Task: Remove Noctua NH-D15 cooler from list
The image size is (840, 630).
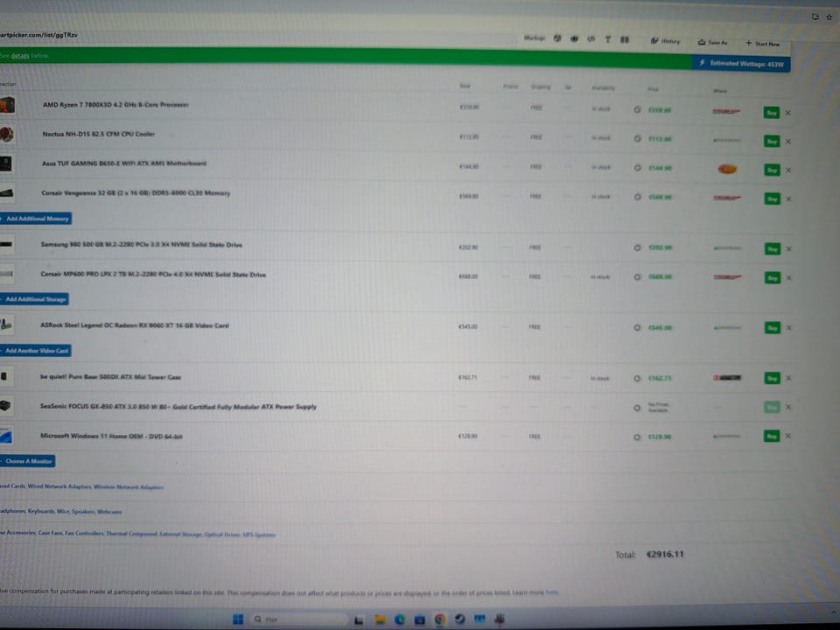Action: [x=788, y=142]
